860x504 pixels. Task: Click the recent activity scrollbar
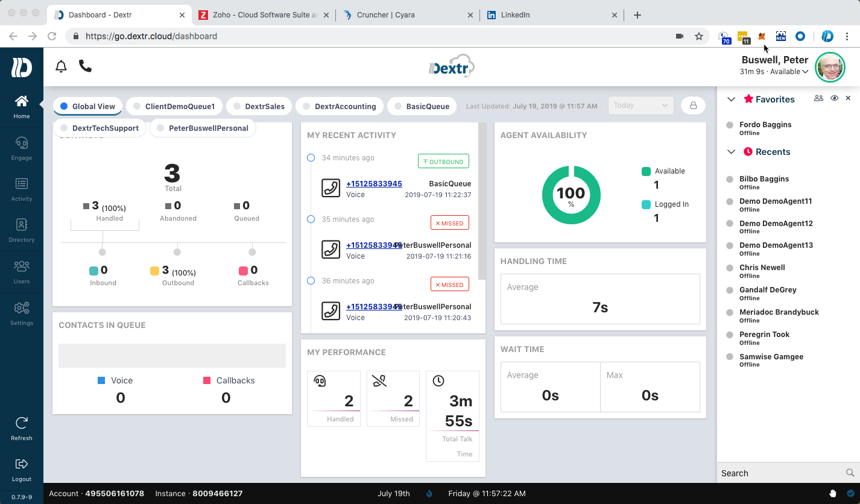482,201
